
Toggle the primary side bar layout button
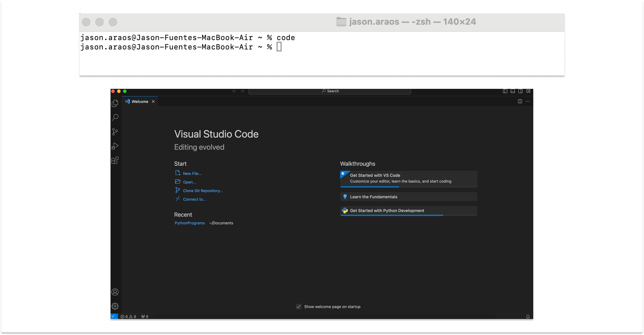[x=505, y=91]
